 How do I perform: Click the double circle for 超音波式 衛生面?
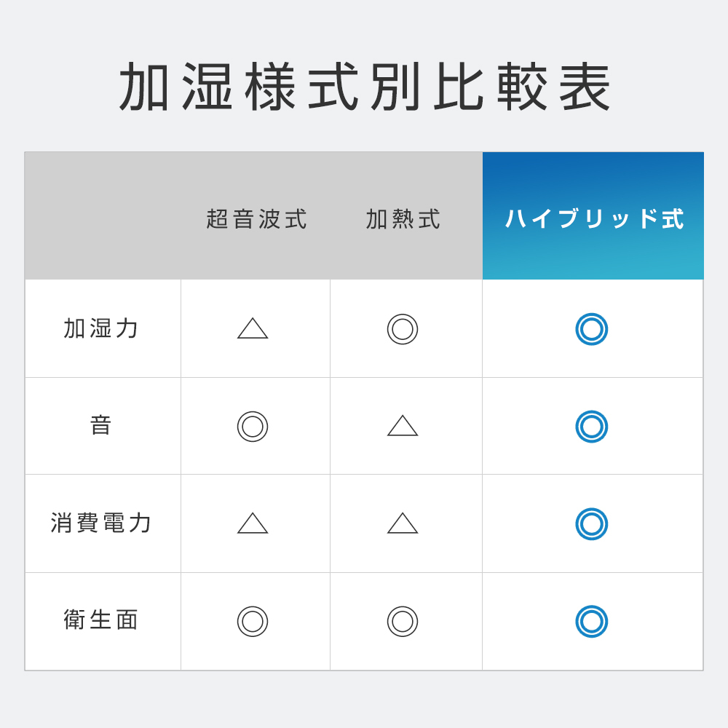click(x=253, y=622)
